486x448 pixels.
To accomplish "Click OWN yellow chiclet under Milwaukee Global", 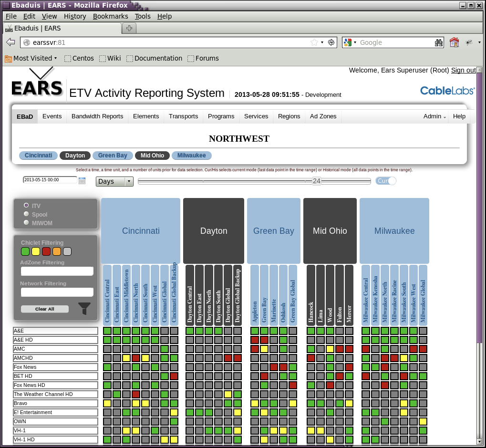I will 423,421.
